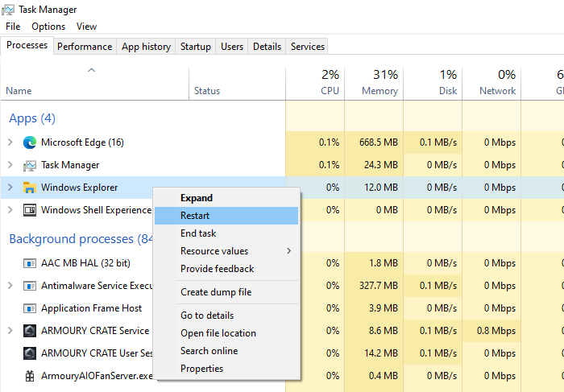Click the Task Manager process row icon
The image size is (564, 392).
30,165
